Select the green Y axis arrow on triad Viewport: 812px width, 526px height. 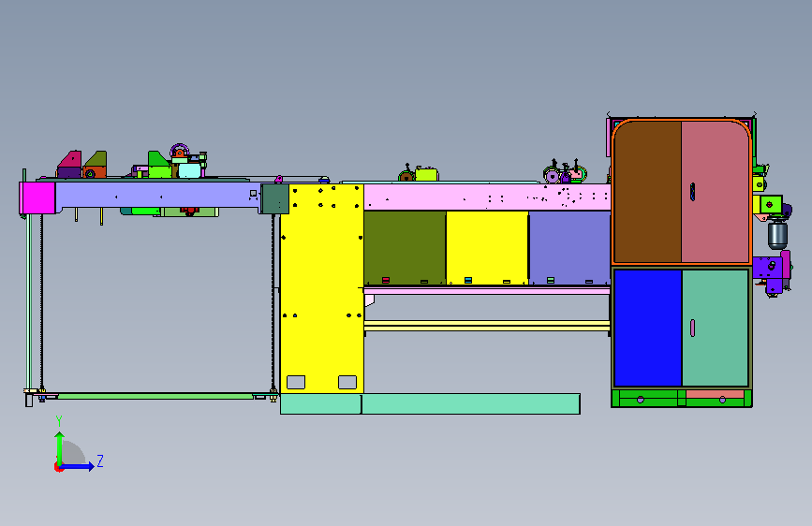(x=60, y=448)
